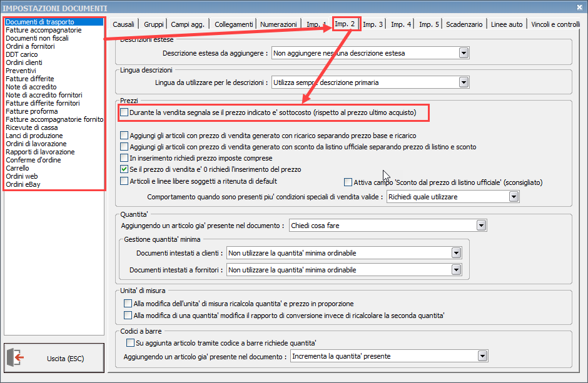Switch to the Vincoli e controlli tab
This screenshot has width=588, height=383.
pos(555,24)
